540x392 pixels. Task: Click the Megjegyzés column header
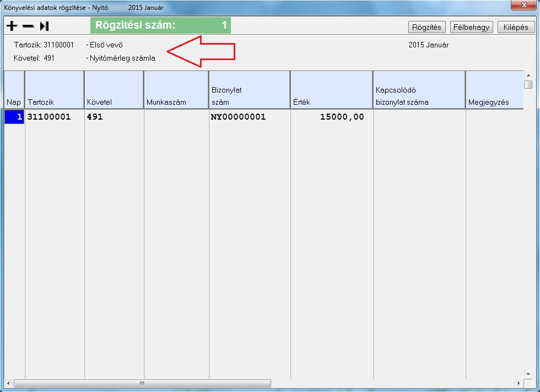[493, 90]
